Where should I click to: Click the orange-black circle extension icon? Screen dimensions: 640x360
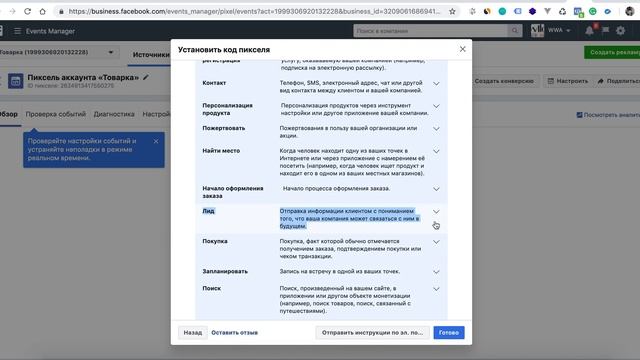pyautogui.click(x=487, y=11)
